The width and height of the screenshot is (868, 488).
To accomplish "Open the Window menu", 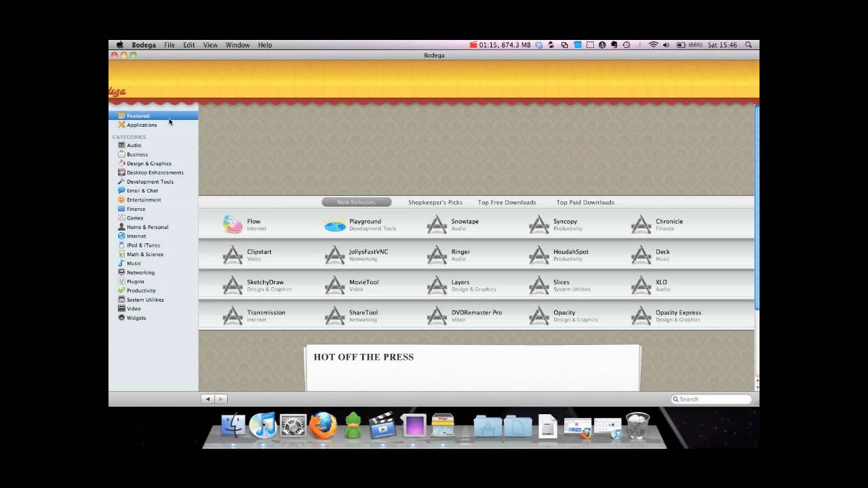I will pos(237,45).
